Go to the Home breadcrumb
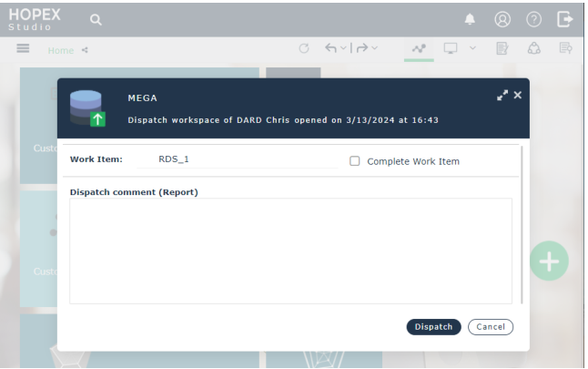 pos(61,50)
